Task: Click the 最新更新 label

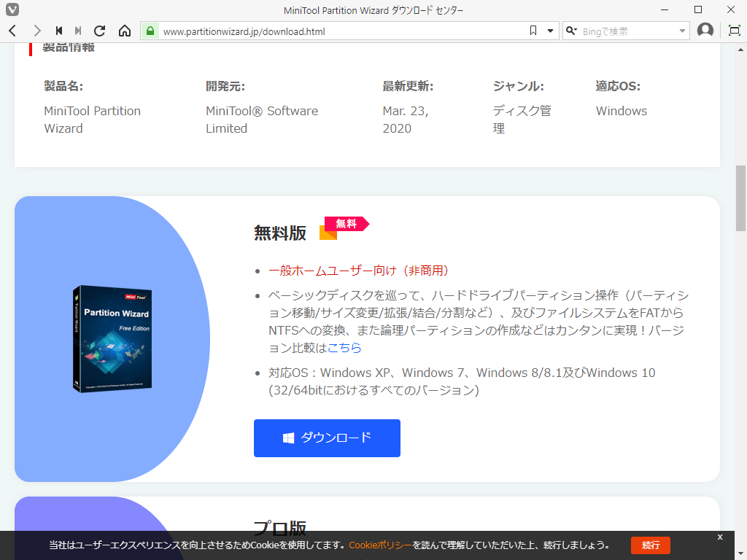Action: (x=408, y=86)
